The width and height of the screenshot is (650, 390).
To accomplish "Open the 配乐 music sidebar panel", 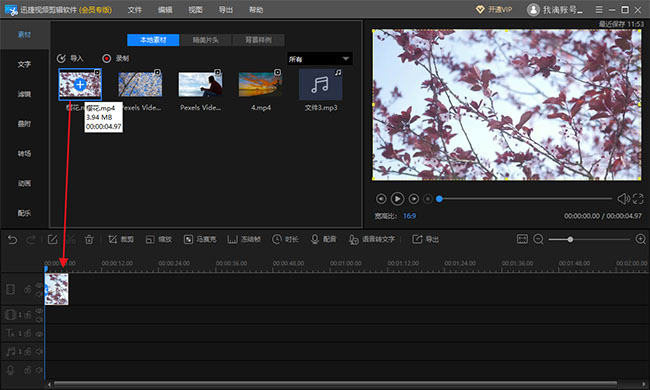I will pyautogui.click(x=24, y=213).
